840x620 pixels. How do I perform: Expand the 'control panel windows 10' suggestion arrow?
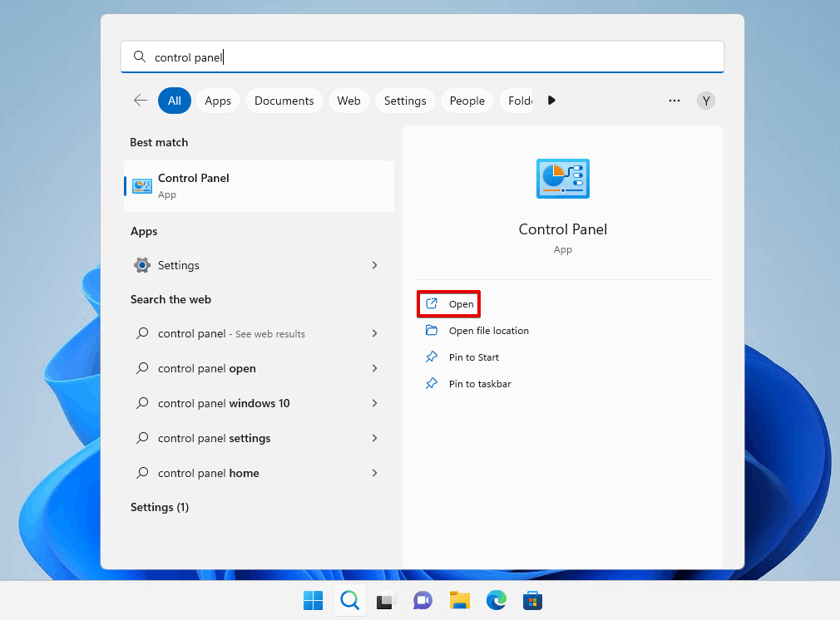pos(374,403)
